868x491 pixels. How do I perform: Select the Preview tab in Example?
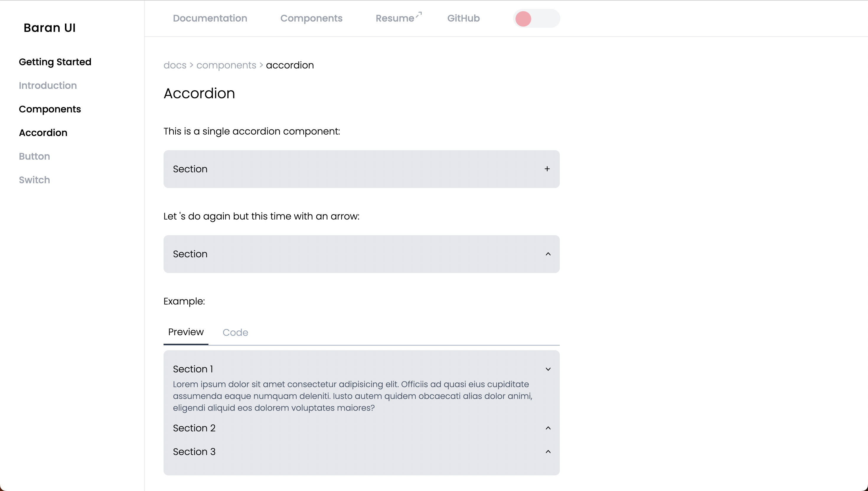point(185,332)
